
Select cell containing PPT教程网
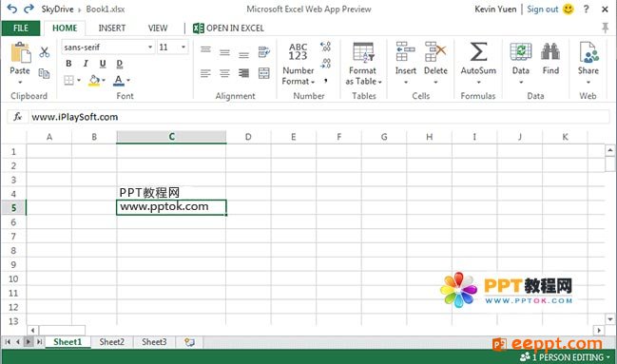[x=171, y=193]
